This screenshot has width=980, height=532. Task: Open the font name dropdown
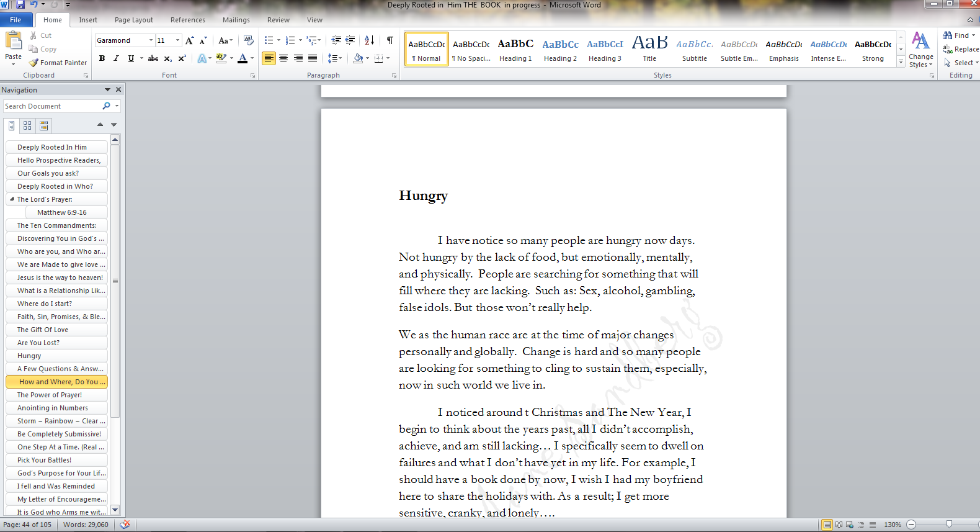tap(151, 40)
